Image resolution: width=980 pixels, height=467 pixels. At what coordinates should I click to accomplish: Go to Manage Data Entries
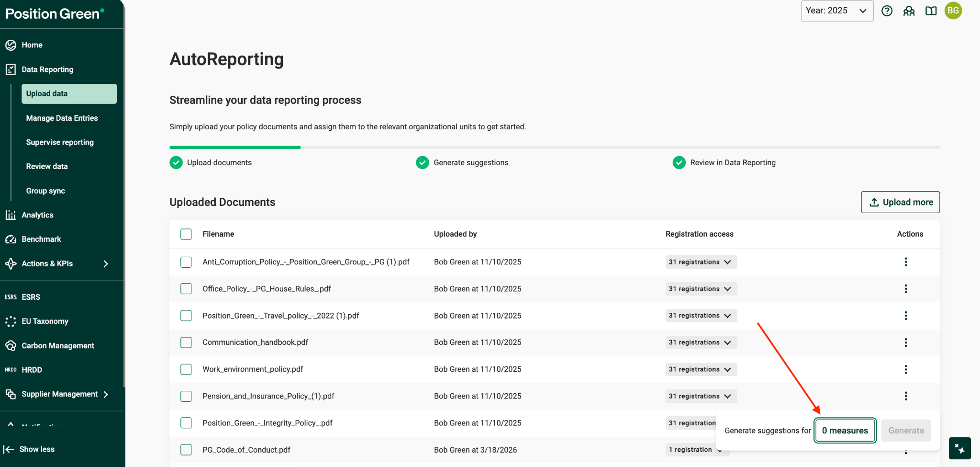pyautogui.click(x=62, y=118)
